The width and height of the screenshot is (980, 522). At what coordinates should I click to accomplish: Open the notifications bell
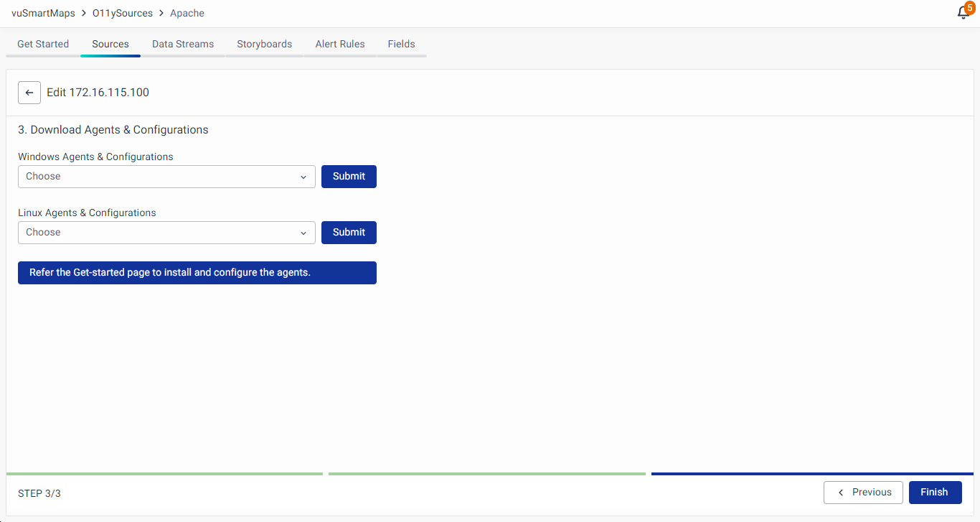(963, 13)
